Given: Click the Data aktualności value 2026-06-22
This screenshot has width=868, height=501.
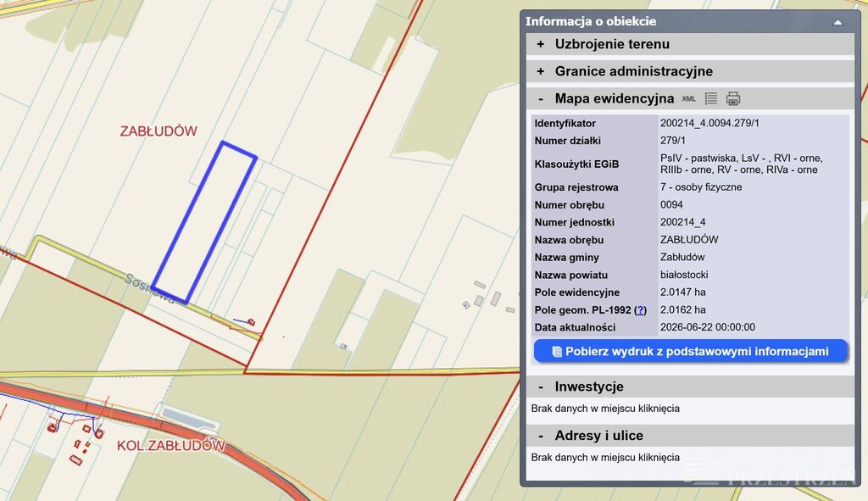Looking at the screenshot, I should tap(708, 327).
